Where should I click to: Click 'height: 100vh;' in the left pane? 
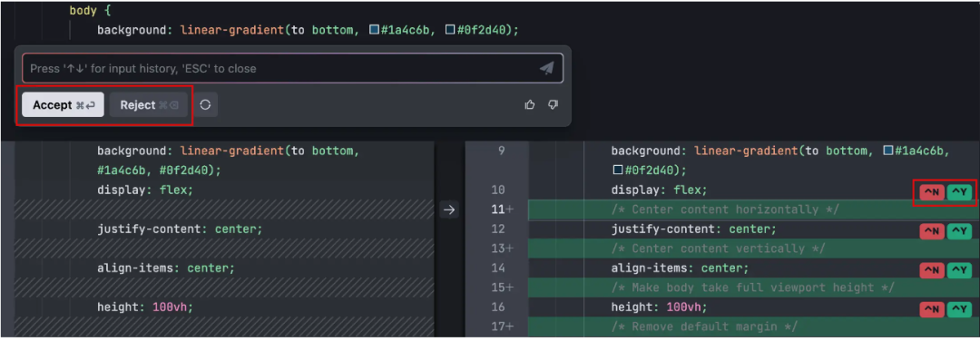pyautogui.click(x=145, y=307)
